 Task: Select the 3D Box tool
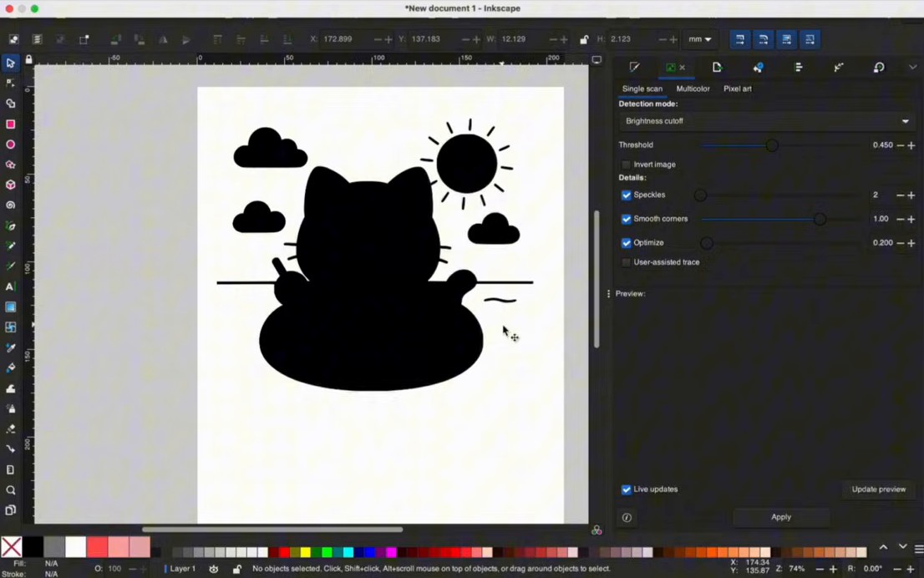tap(10, 185)
